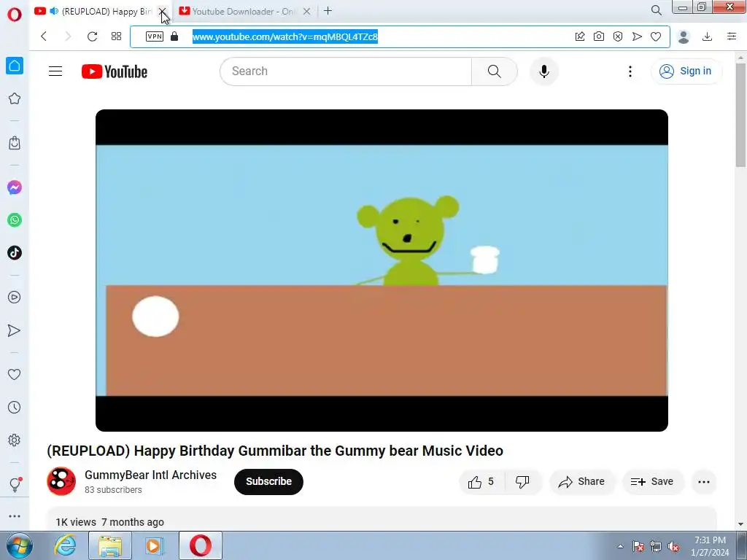Open the Speed Dial start page grid

116,36
